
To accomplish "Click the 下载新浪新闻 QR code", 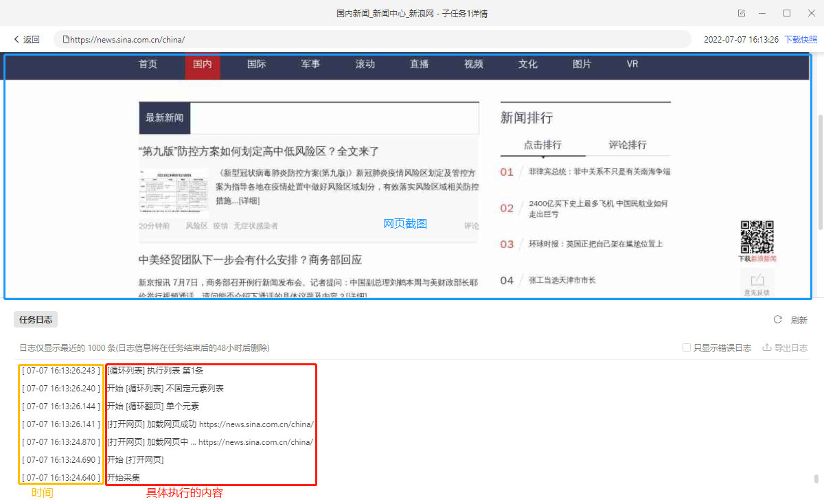I will (757, 237).
